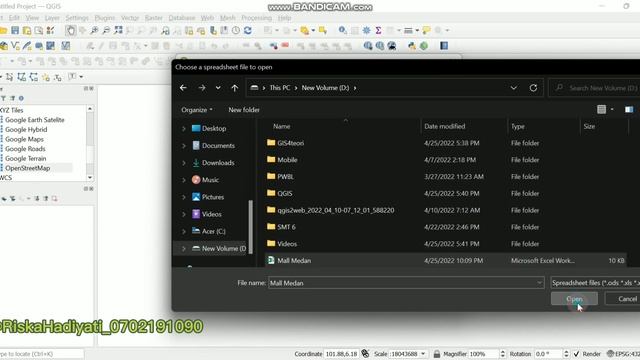Expand the Desktop tree node

184,129
